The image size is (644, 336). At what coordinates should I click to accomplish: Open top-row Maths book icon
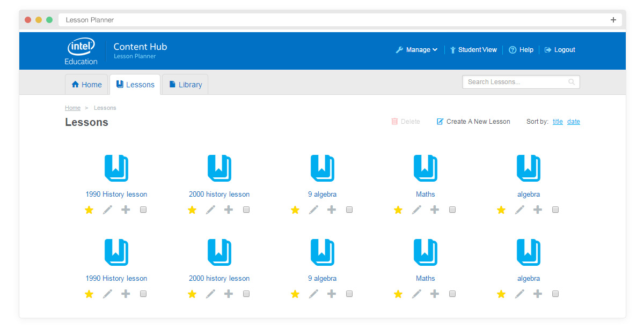pos(426,168)
